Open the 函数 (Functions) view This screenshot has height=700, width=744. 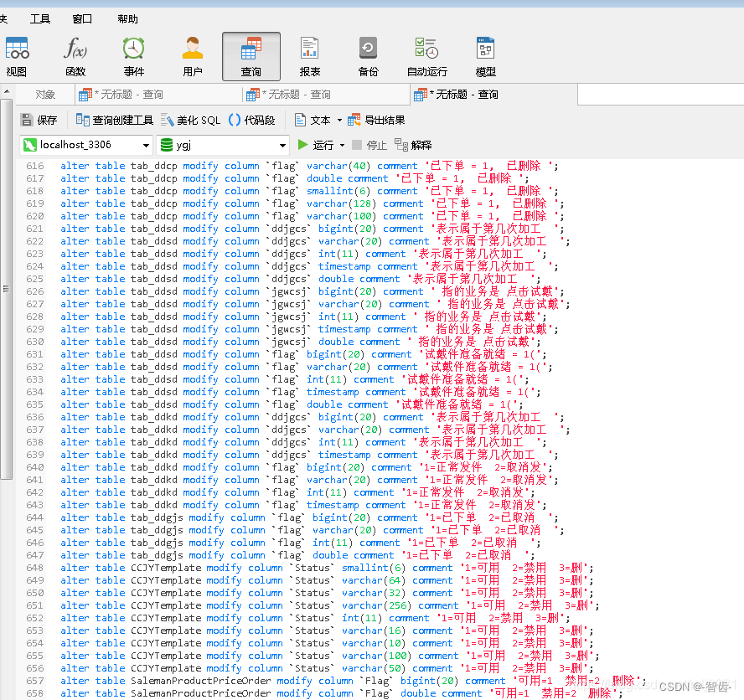pyautogui.click(x=75, y=55)
